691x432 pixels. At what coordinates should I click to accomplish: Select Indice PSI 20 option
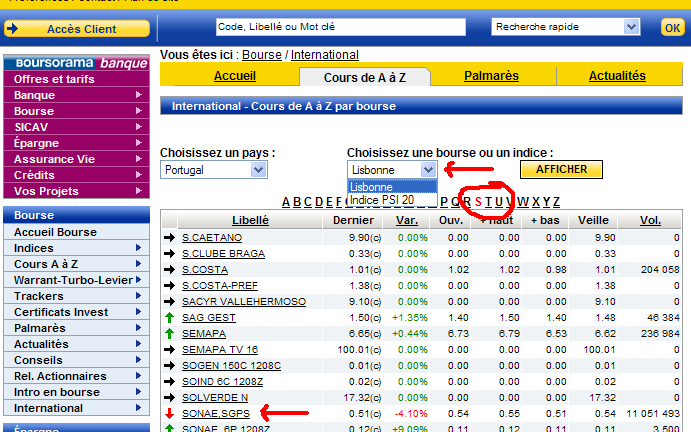pyautogui.click(x=392, y=200)
